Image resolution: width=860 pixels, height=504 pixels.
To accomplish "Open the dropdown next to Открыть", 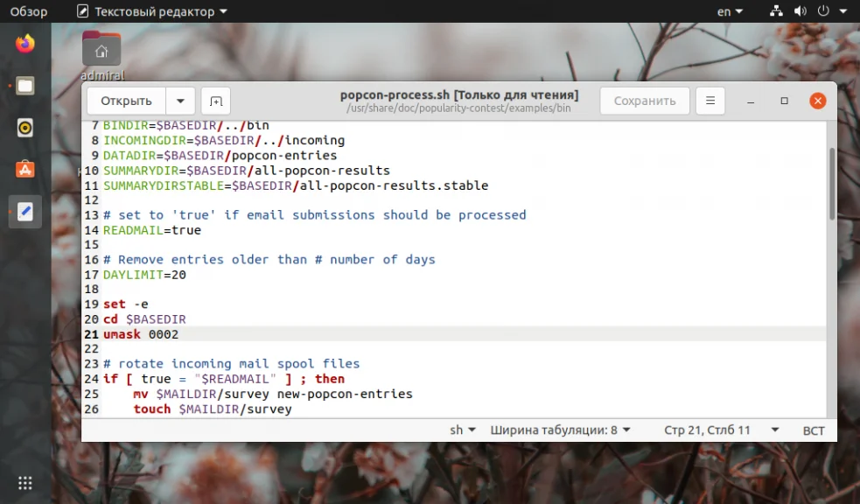I will pyautogui.click(x=181, y=101).
